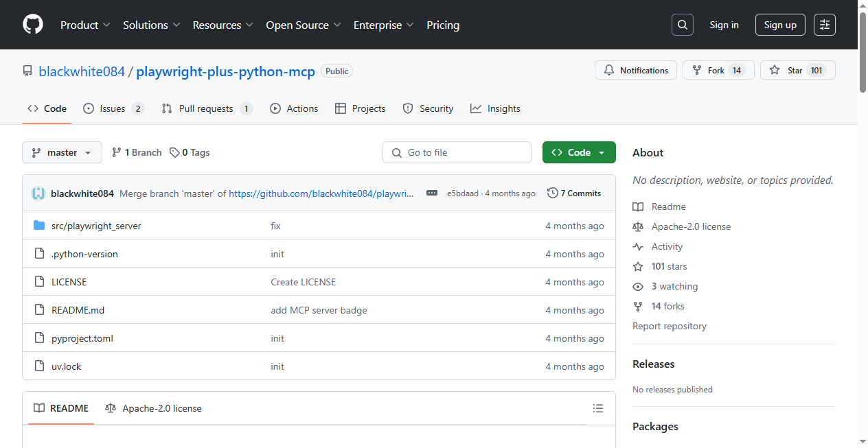
Task: Click the pulse icon beside Activity
Action: (x=638, y=246)
